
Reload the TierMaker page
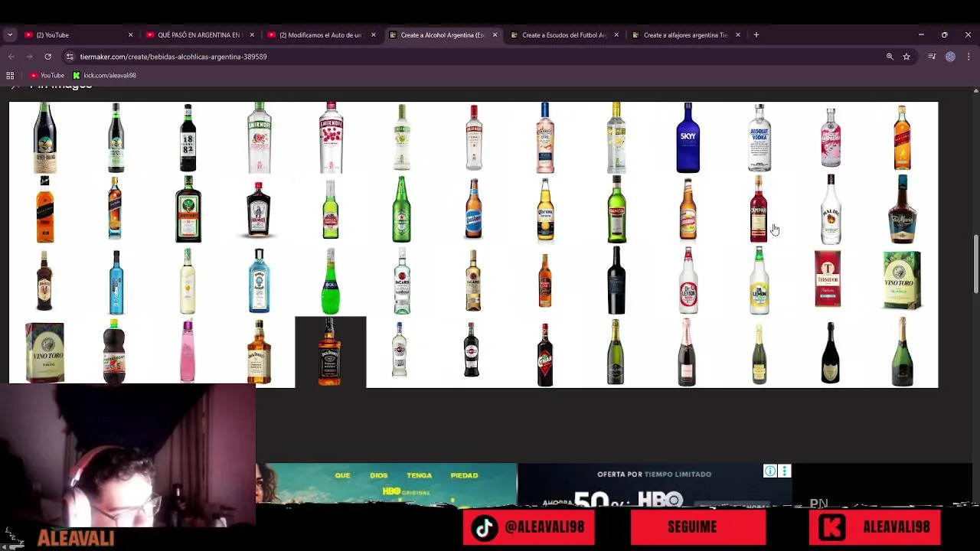pyautogui.click(x=47, y=57)
